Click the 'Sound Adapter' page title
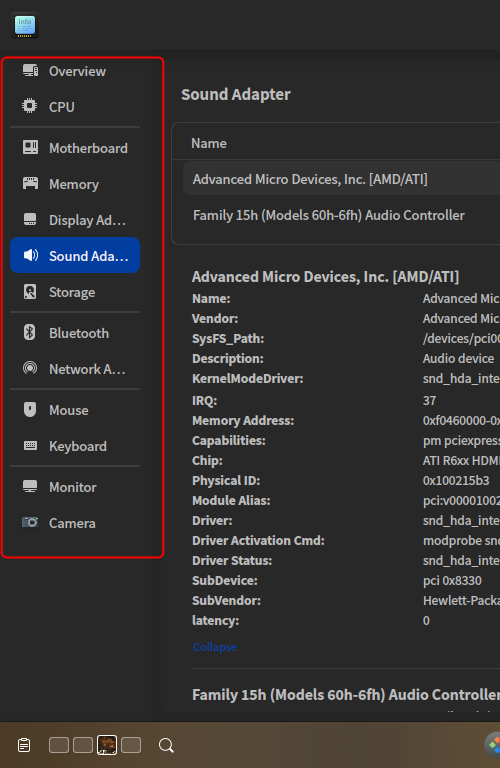The height and width of the screenshot is (768, 500). [x=236, y=94]
